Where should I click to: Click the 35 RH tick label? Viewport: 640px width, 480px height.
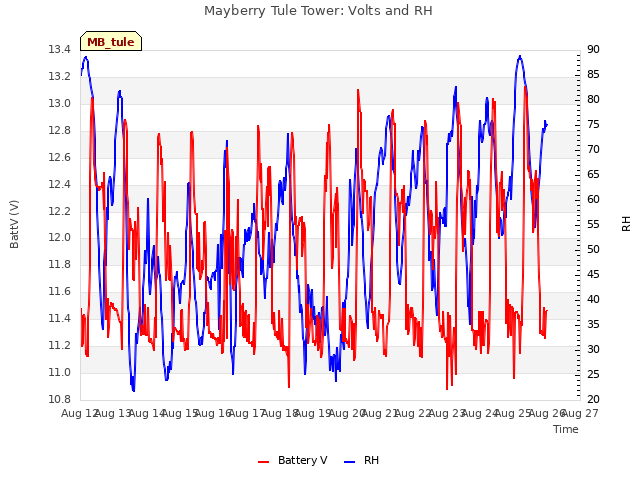(593, 324)
